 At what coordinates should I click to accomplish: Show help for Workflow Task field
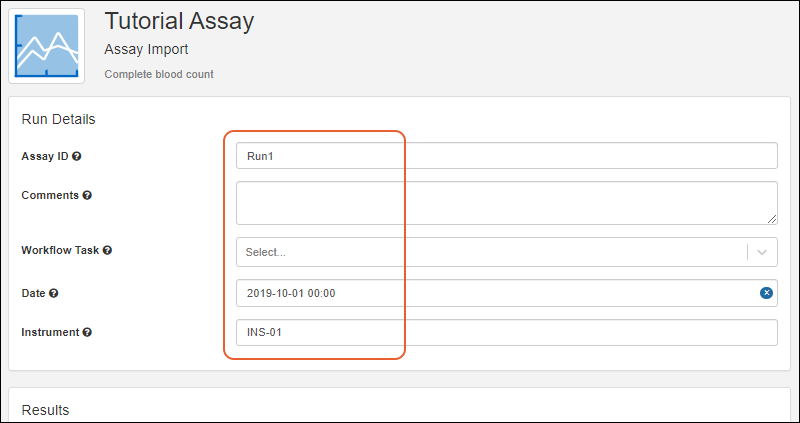107,250
